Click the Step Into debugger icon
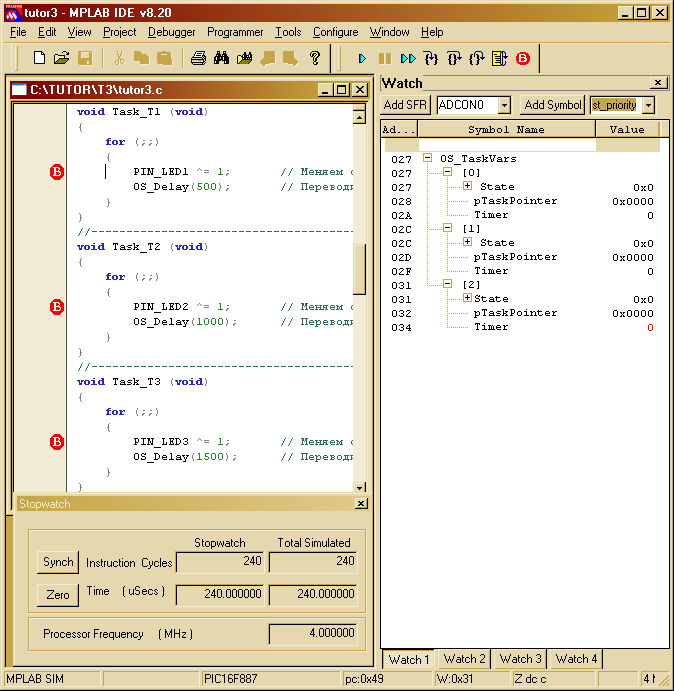This screenshot has height=691, width=674. coord(431,58)
